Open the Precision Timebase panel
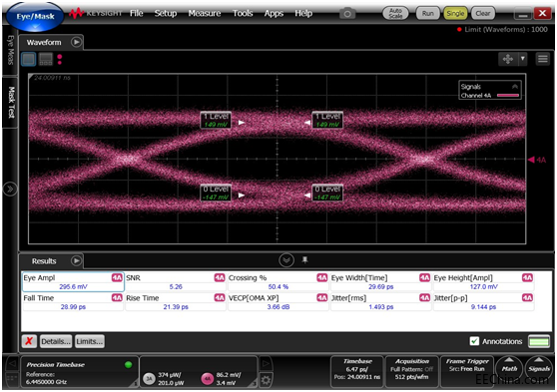The image size is (557, 392). (x=79, y=372)
